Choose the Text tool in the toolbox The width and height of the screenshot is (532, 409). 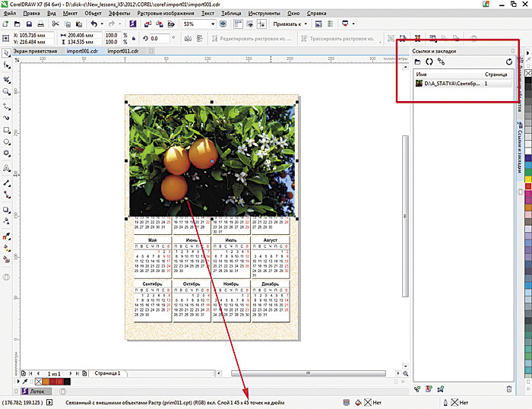[x=7, y=168]
